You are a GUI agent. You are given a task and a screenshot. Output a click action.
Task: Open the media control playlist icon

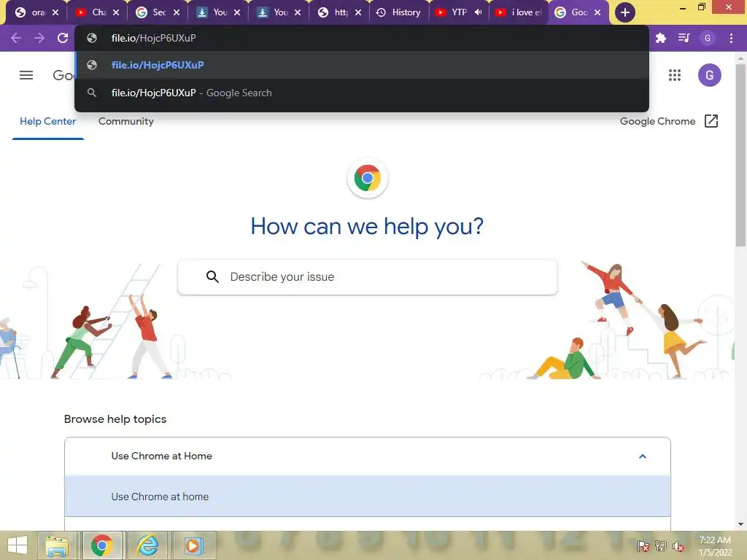tap(684, 38)
